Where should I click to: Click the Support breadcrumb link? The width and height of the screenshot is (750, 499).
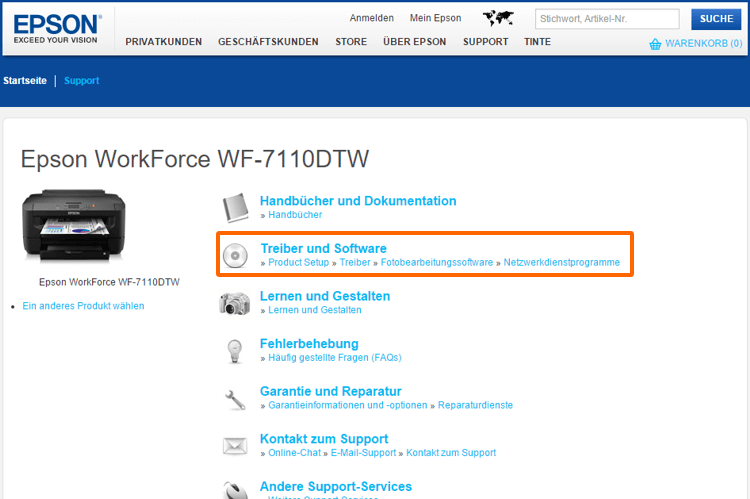click(82, 81)
